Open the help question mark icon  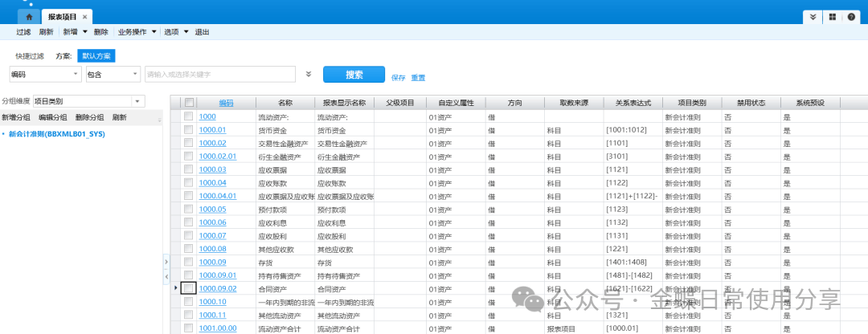851,17
